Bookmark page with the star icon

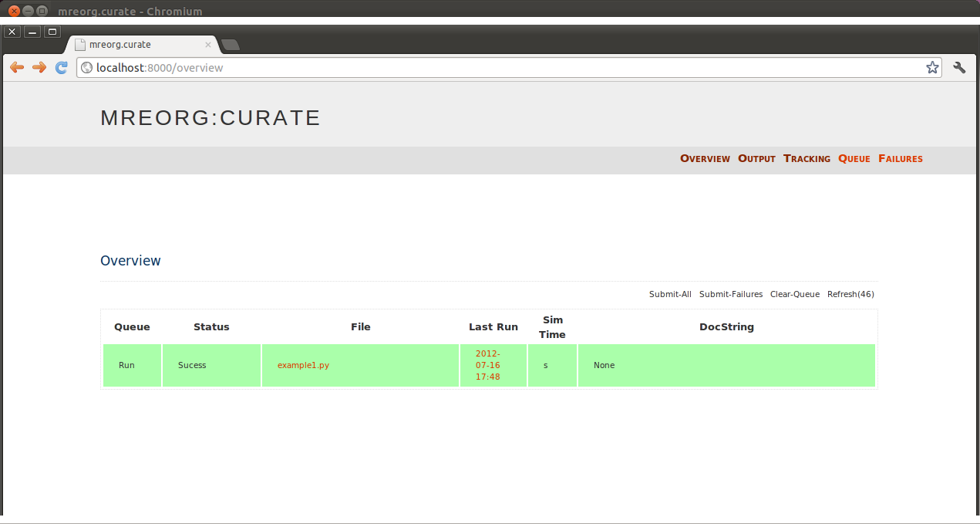tap(932, 67)
